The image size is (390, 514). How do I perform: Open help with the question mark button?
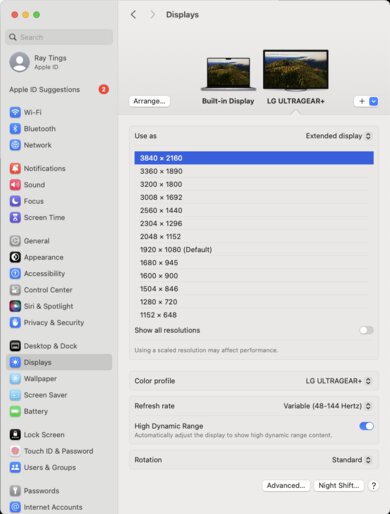[x=373, y=486]
